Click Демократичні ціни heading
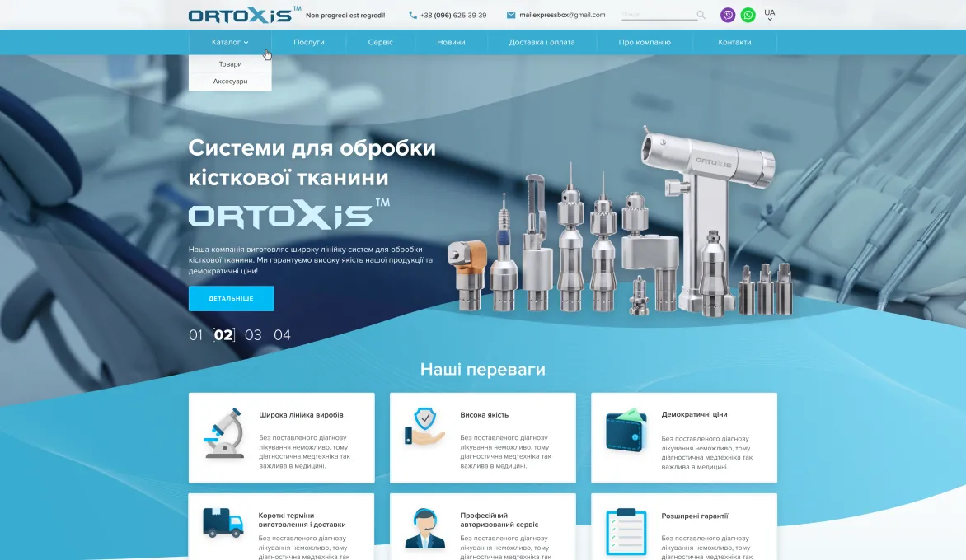This screenshot has width=966, height=560. [x=694, y=414]
